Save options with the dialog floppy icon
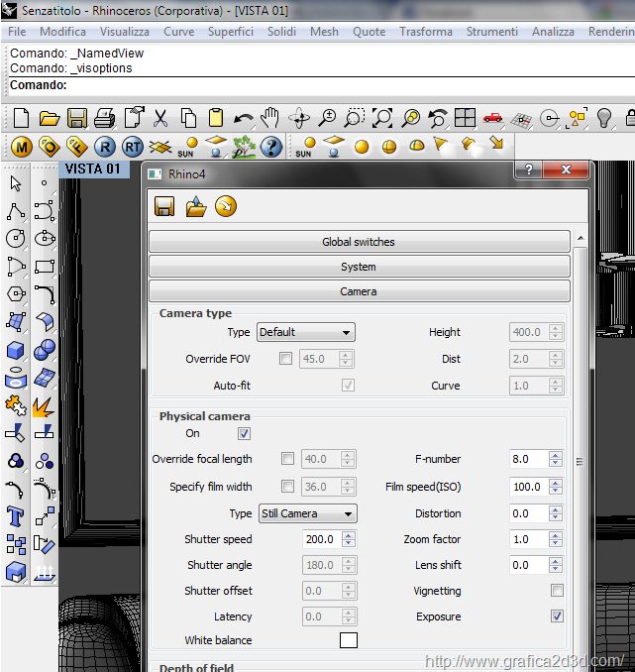The height and width of the screenshot is (672, 635). tap(164, 207)
